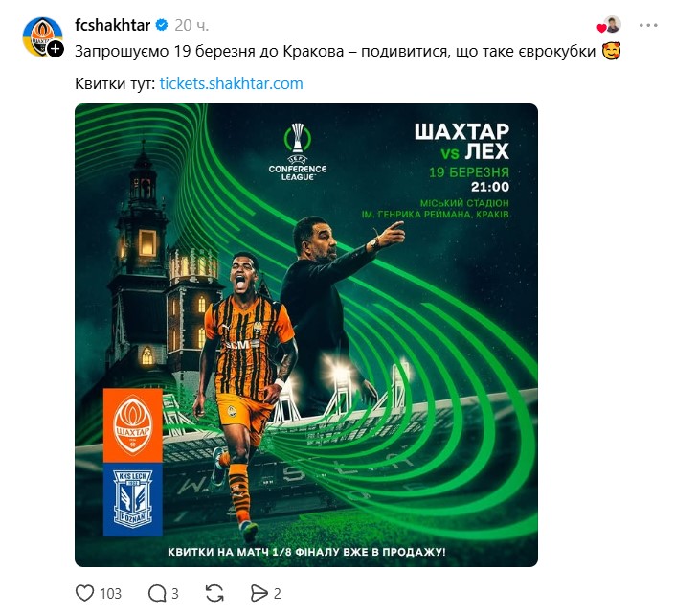Click the 3 replies count
Viewport: 675px width, 616px height.
point(175,594)
